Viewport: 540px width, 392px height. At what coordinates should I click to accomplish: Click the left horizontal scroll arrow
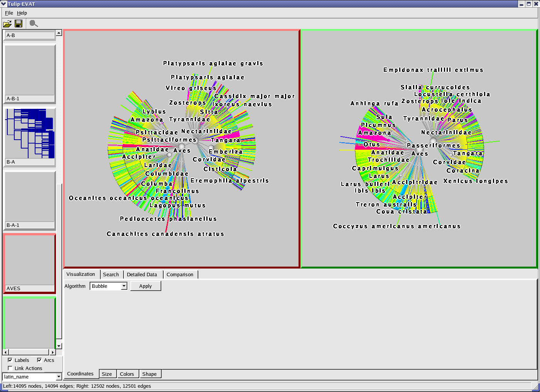click(5, 352)
